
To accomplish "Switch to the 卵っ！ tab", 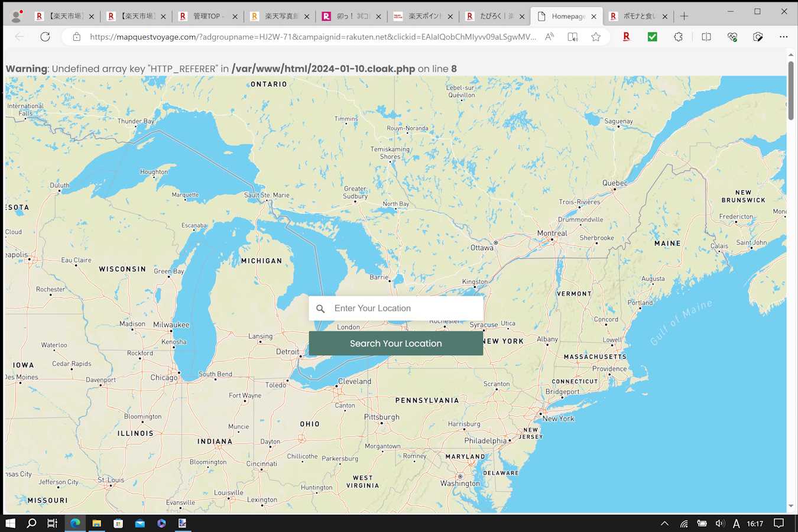I will pyautogui.click(x=351, y=17).
